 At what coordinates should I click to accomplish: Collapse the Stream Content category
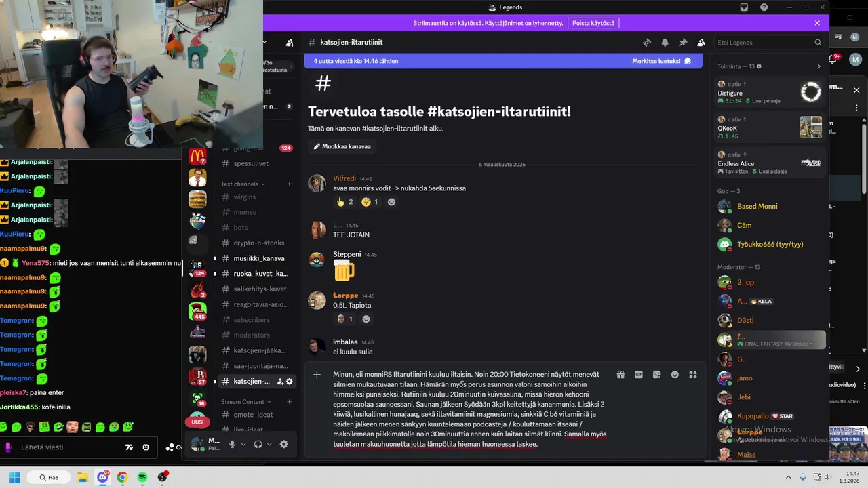coord(245,402)
